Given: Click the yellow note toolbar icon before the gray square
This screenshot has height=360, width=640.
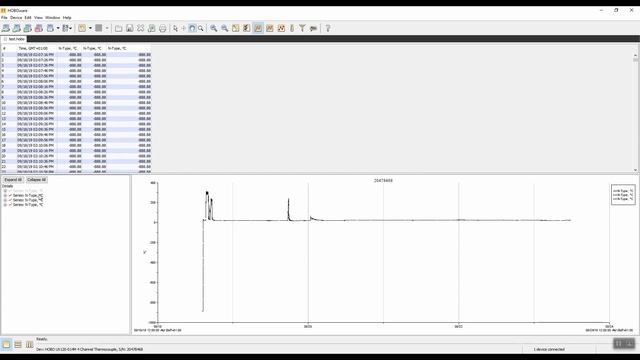Looking at the screenshot, I should point(82,28).
